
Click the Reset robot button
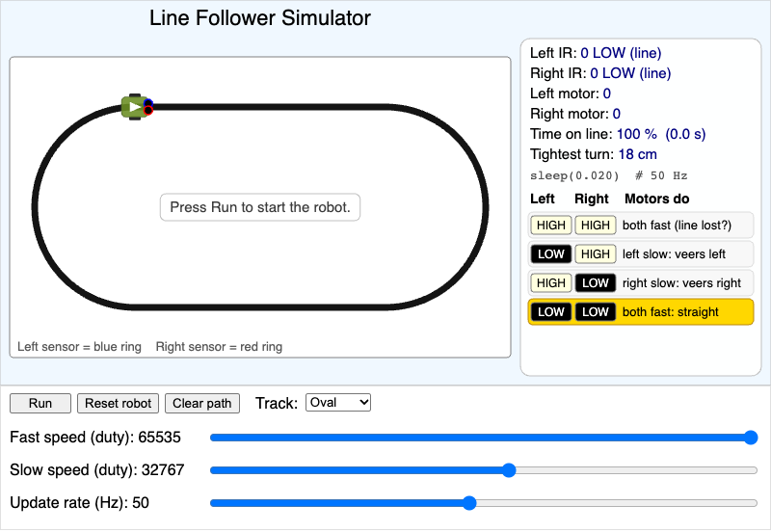(x=118, y=403)
